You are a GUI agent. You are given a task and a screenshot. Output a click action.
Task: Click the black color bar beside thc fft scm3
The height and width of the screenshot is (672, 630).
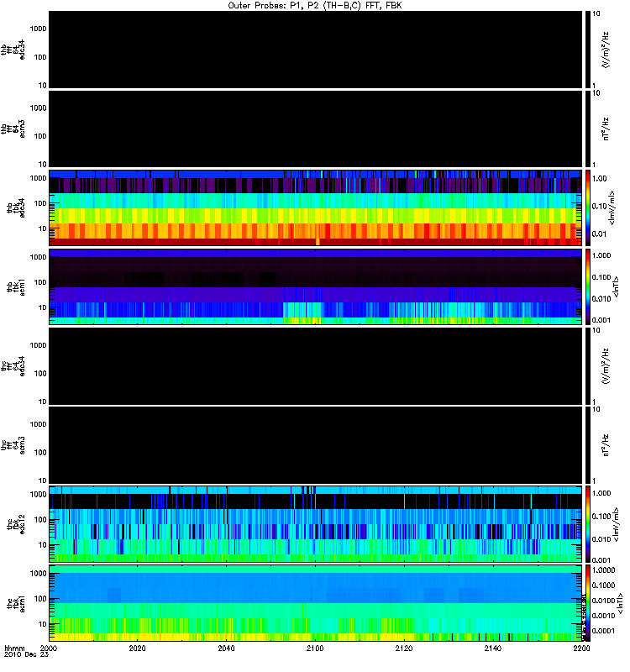pyautogui.click(x=588, y=446)
